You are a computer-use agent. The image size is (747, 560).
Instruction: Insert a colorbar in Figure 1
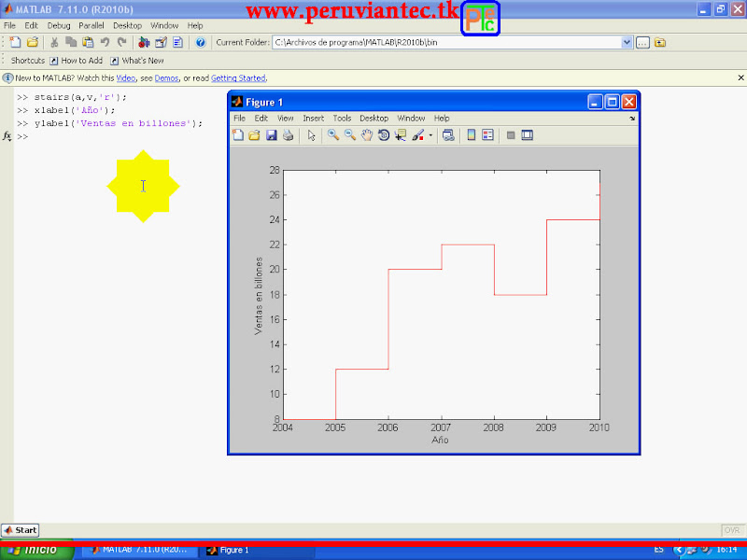coord(472,135)
